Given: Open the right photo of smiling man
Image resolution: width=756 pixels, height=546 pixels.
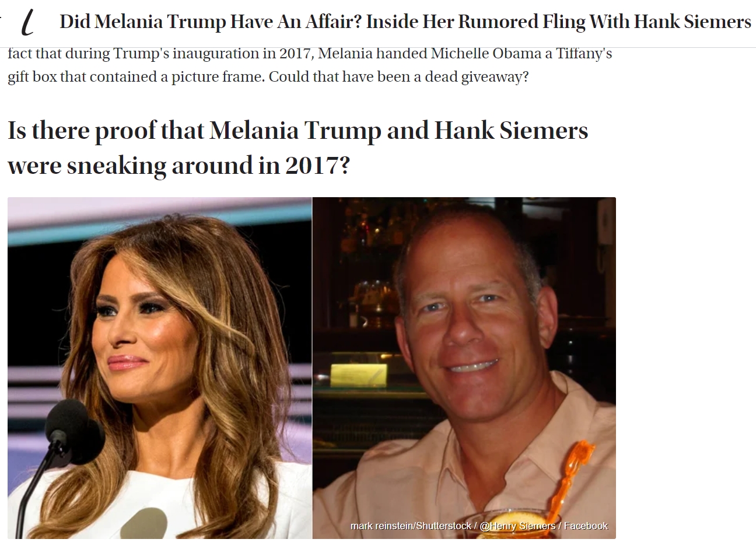Looking at the screenshot, I should pyautogui.click(x=464, y=367).
